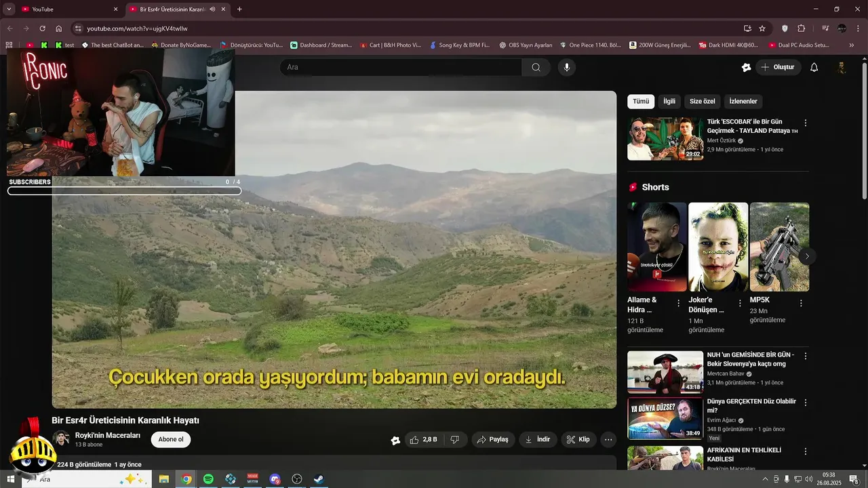Download the video with İndir
This screenshot has width=868, height=488.
[538, 439]
